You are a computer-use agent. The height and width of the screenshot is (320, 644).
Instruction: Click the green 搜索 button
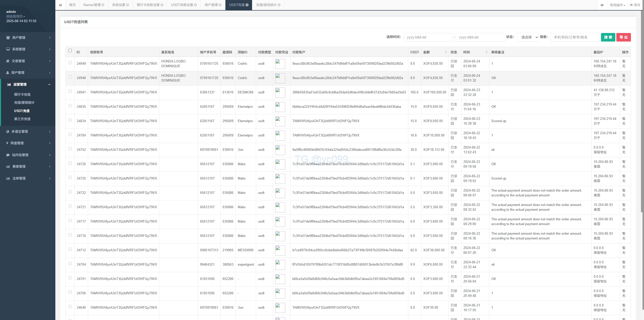(x=608, y=37)
